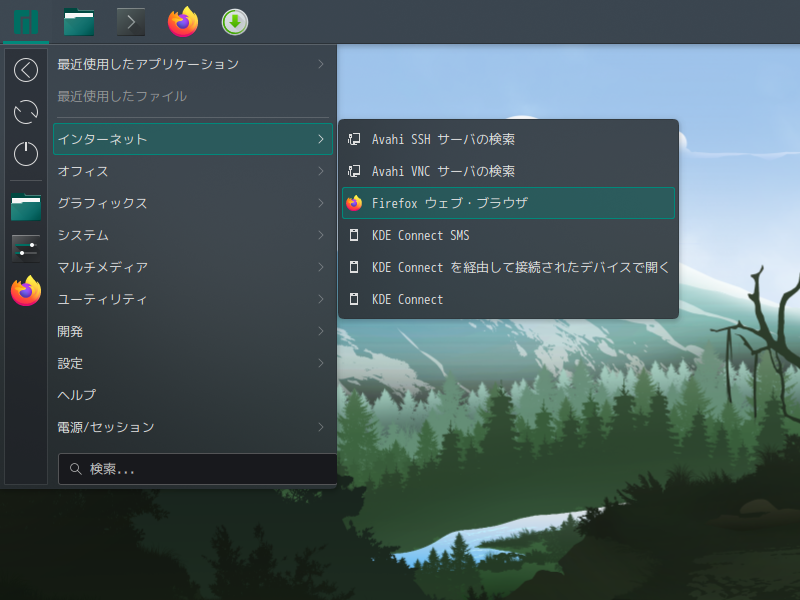The image size is (800, 600).
Task: Expand arrow next to 開発
Action: click(x=321, y=331)
